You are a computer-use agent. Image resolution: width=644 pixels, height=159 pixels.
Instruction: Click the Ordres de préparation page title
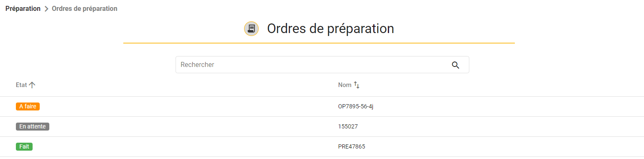pos(331,28)
